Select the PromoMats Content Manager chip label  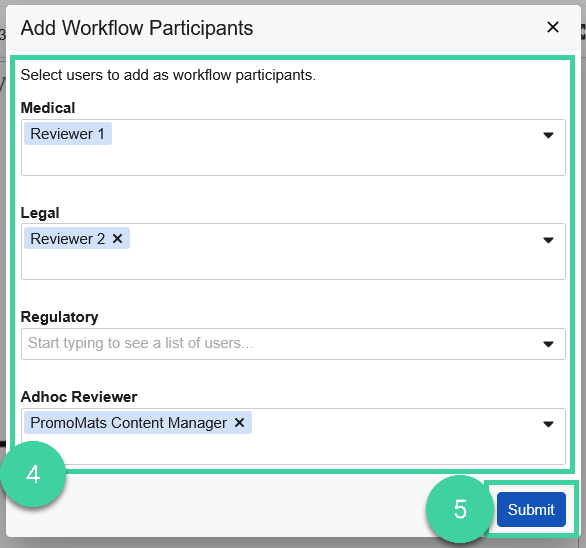[129, 423]
